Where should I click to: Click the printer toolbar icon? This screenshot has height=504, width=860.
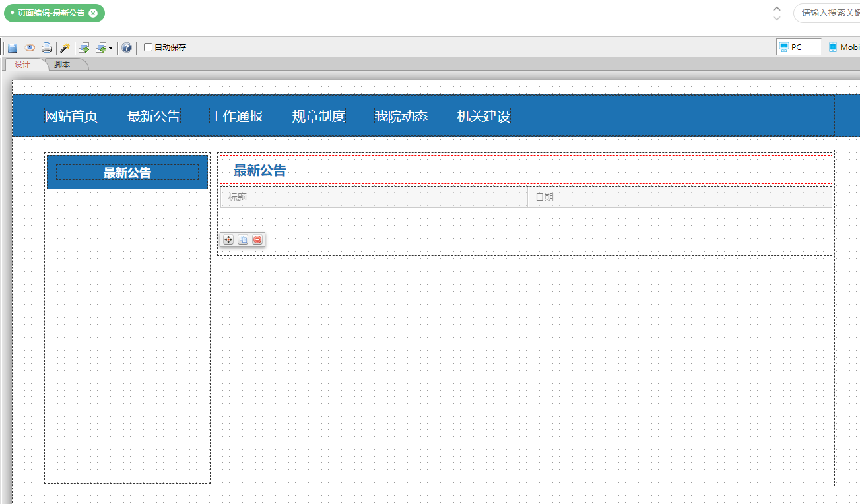point(47,47)
